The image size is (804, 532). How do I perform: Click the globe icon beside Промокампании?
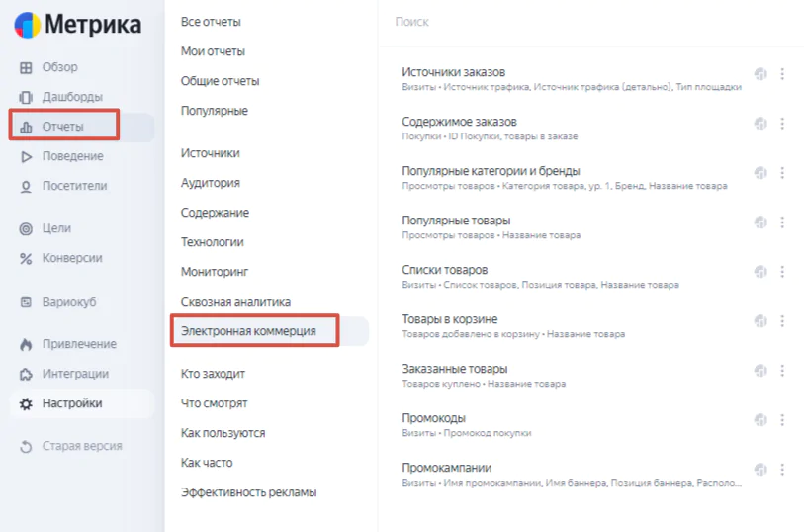pos(760,470)
